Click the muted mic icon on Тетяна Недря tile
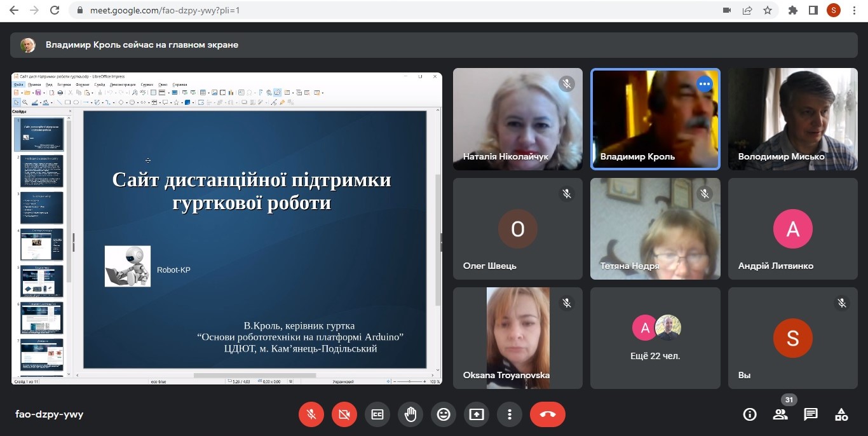Screen dimensions: 868x436 pos(704,194)
